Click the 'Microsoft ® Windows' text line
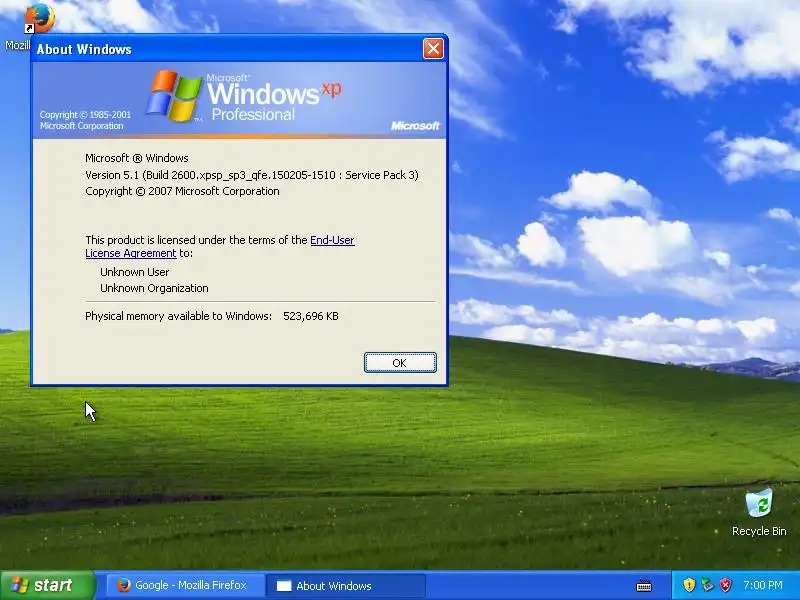800x600 pixels. coord(137,158)
